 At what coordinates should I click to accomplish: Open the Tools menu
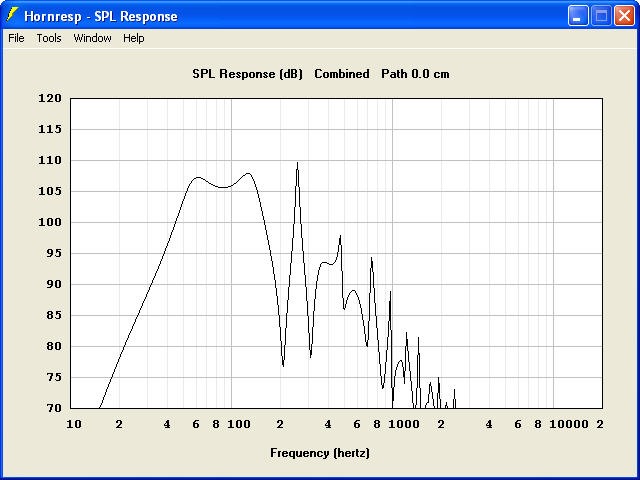pyautogui.click(x=49, y=38)
